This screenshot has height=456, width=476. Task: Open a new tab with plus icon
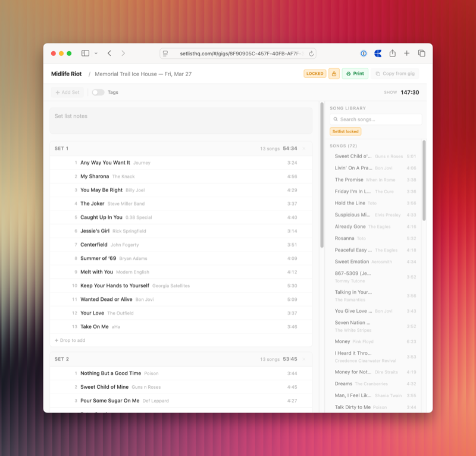(407, 54)
